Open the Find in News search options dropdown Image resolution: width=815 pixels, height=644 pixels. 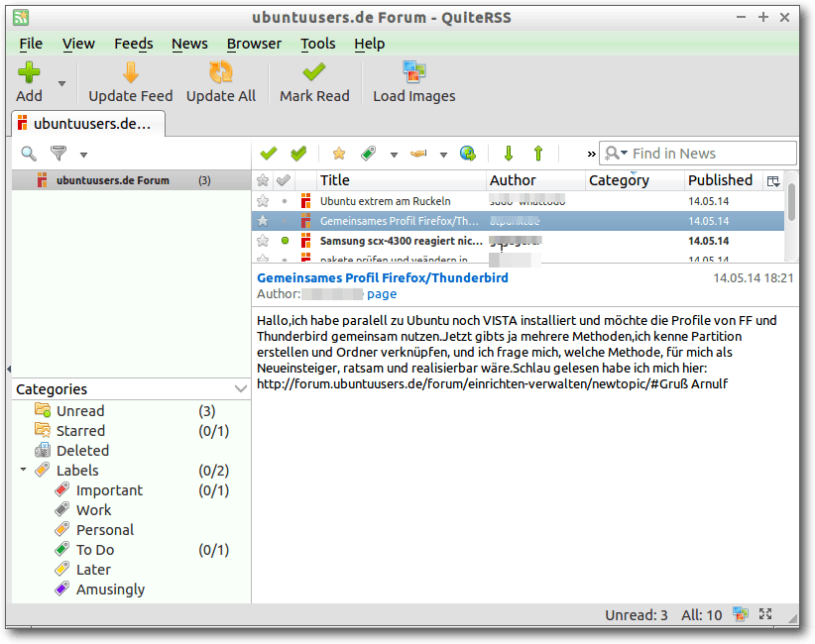617,154
